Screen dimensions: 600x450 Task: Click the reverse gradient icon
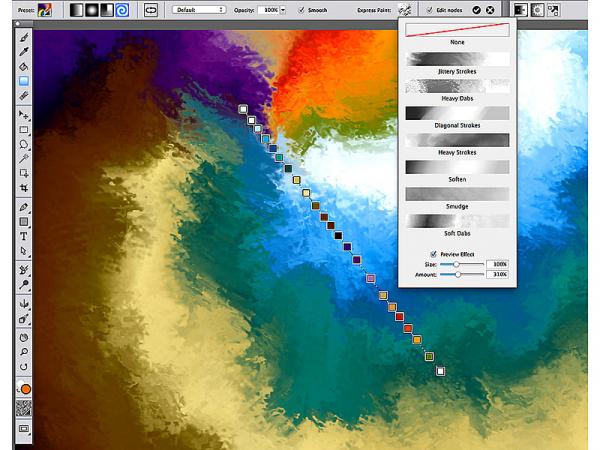pyautogui.click(x=150, y=9)
